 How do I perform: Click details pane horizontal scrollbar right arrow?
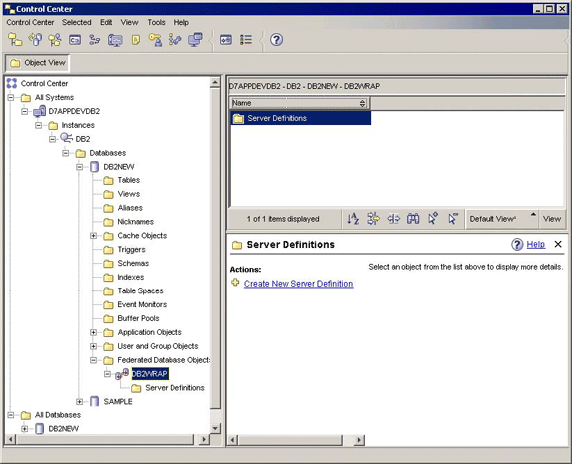coord(359,440)
